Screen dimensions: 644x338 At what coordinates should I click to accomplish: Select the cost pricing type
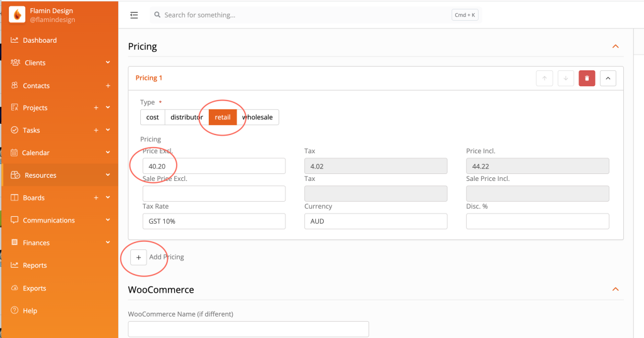[x=153, y=117]
